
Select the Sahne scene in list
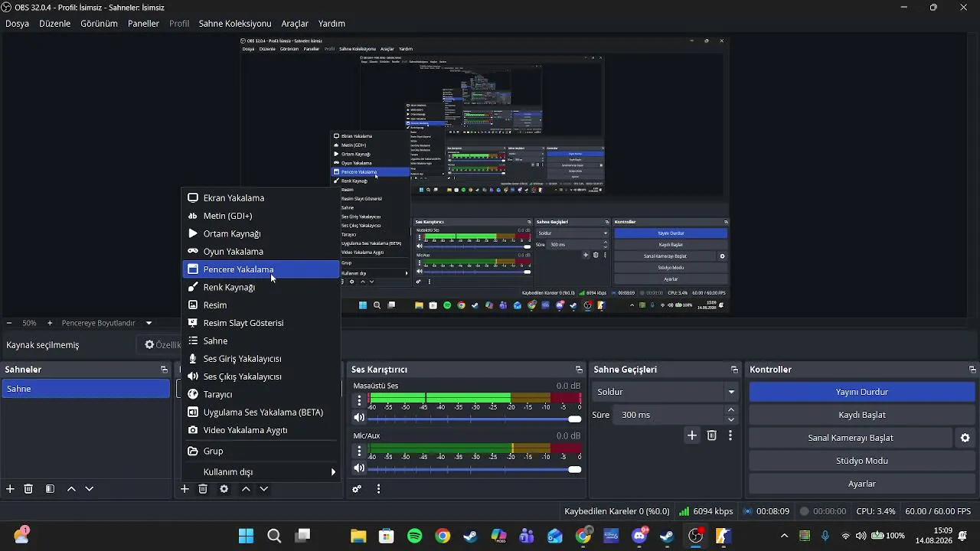(x=85, y=389)
